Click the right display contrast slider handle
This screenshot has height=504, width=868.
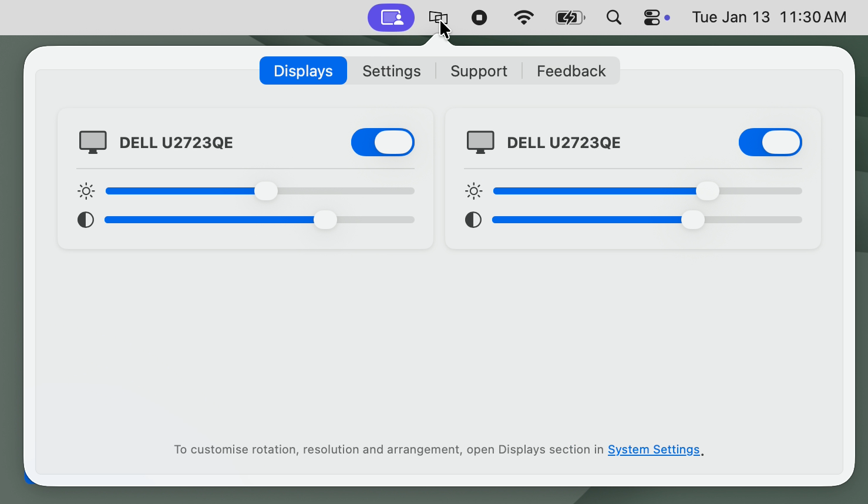tap(692, 220)
